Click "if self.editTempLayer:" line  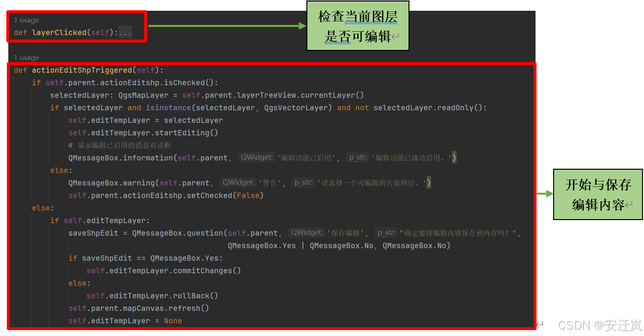click(100, 221)
